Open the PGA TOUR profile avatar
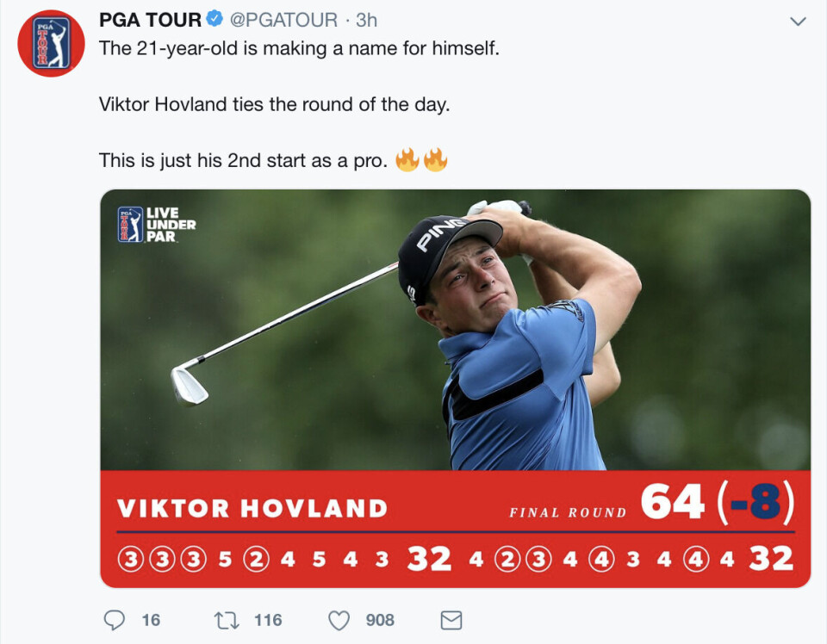The width and height of the screenshot is (827, 644). pyautogui.click(x=51, y=43)
